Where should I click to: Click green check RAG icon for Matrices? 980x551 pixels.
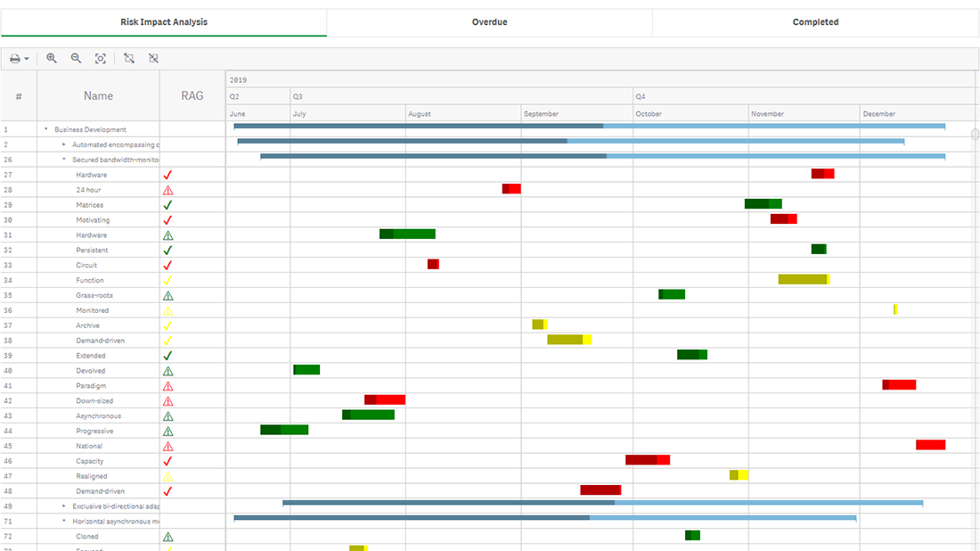[x=167, y=205]
